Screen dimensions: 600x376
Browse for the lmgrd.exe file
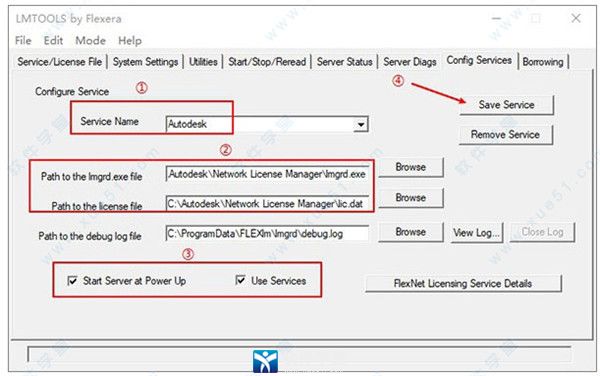click(411, 167)
